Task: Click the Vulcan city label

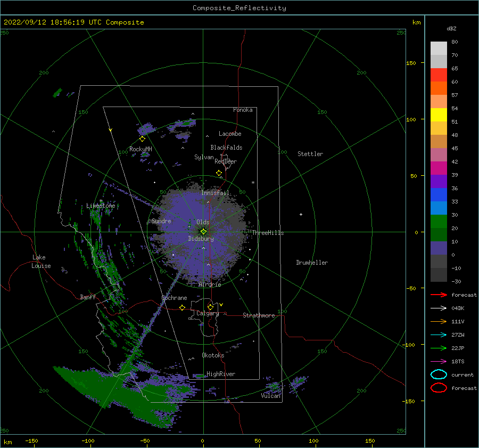Action: click(271, 396)
